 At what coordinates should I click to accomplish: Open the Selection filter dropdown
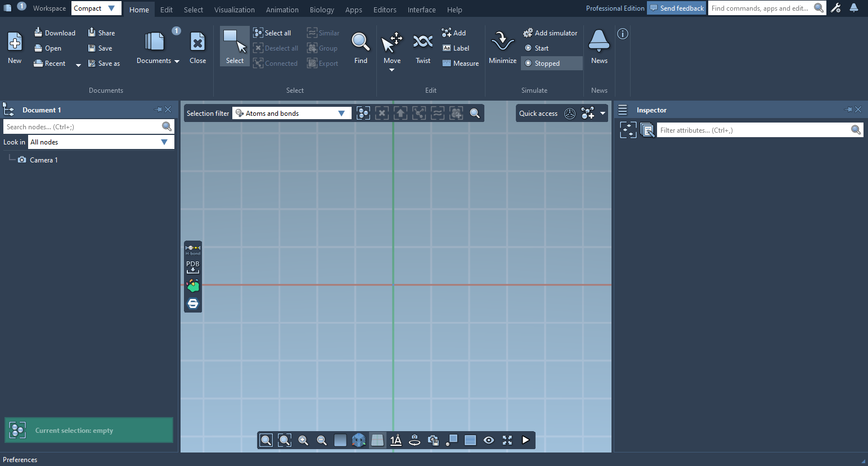[291, 114]
